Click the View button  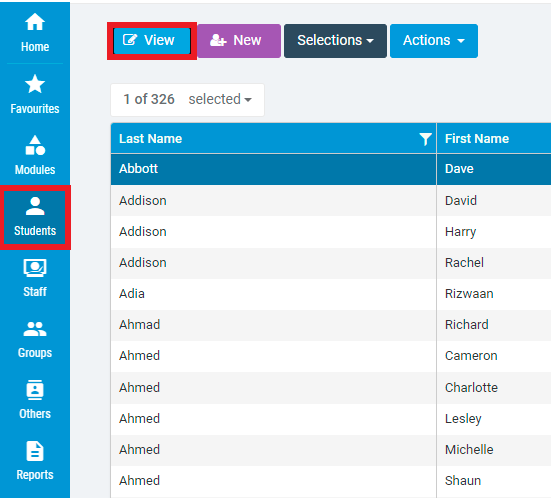coord(152,41)
